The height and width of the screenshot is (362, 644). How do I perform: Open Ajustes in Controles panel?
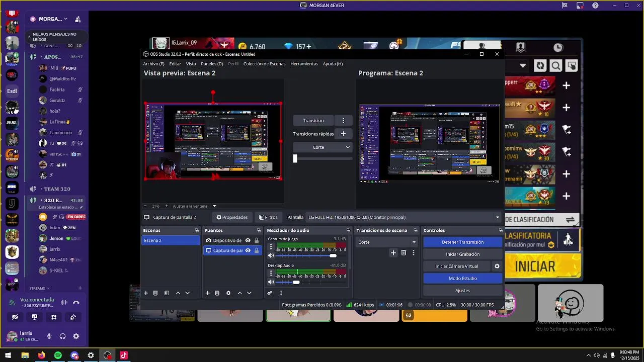point(463,291)
